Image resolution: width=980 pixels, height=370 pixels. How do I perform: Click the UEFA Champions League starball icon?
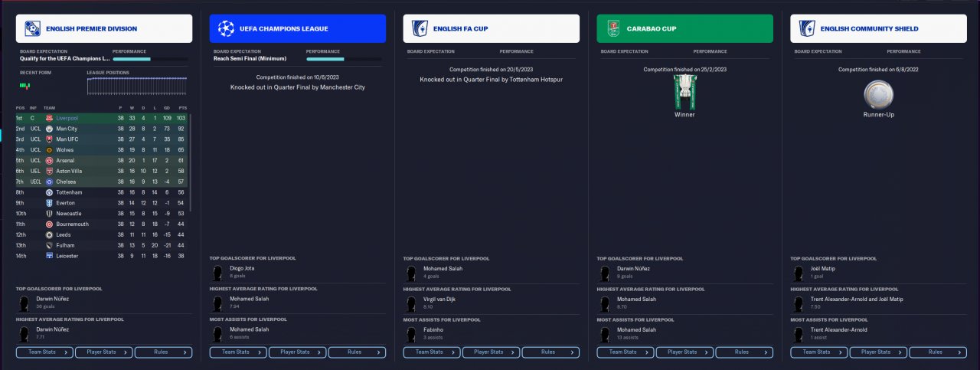click(225, 29)
